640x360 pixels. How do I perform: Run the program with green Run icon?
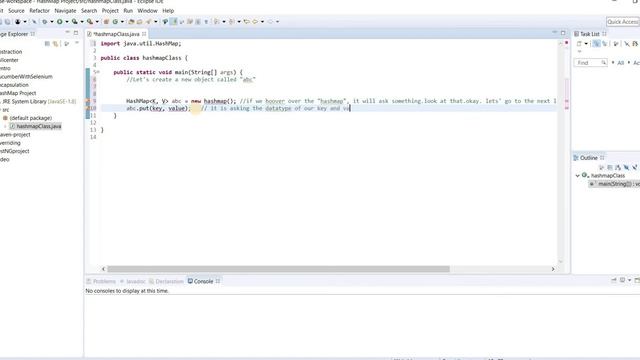click(x=60, y=22)
